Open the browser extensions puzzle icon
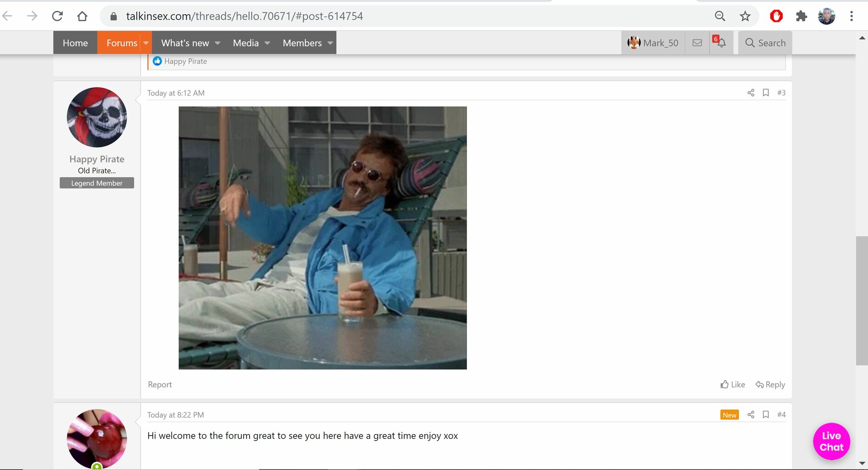 (x=801, y=16)
